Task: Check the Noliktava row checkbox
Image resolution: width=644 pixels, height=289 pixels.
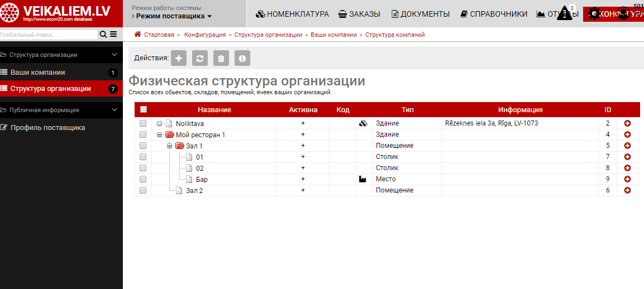Action: pyautogui.click(x=143, y=123)
